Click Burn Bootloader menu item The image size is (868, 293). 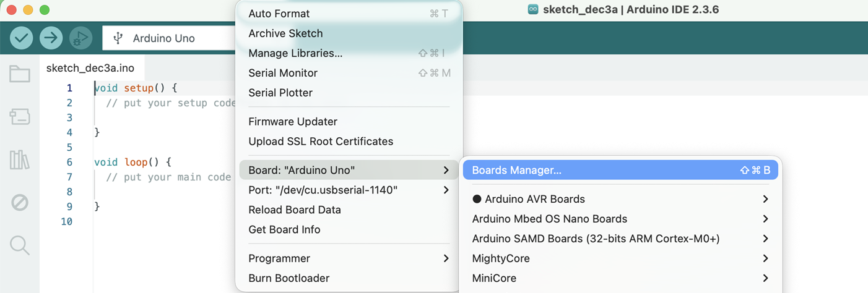pyautogui.click(x=289, y=278)
